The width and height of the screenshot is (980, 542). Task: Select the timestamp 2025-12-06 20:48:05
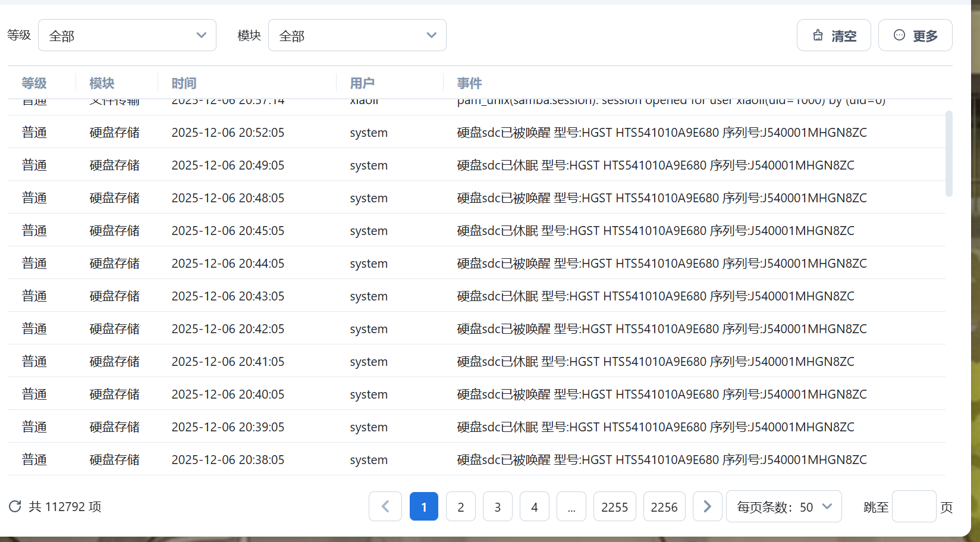pyautogui.click(x=228, y=198)
